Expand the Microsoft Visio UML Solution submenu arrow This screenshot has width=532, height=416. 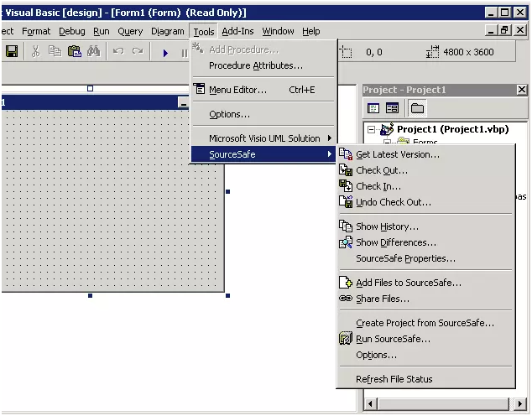330,138
